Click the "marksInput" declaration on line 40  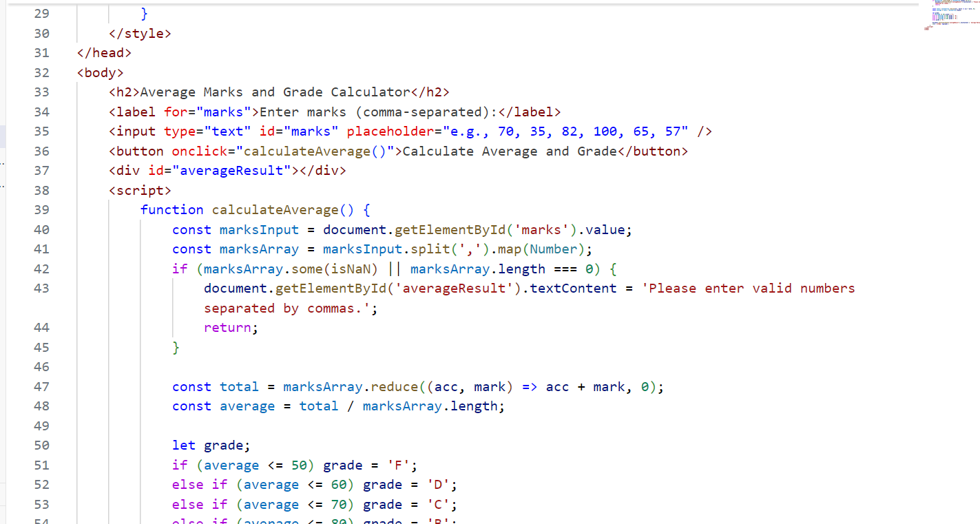[259, 229]
